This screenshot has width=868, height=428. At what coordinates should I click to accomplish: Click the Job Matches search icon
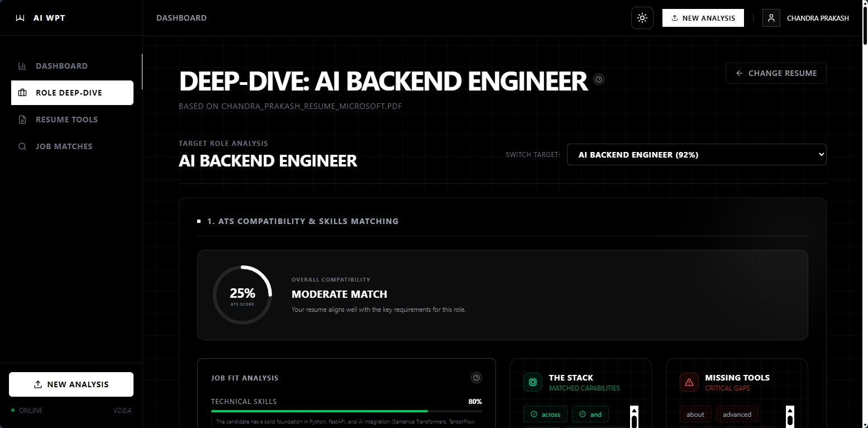coord(22,146)
